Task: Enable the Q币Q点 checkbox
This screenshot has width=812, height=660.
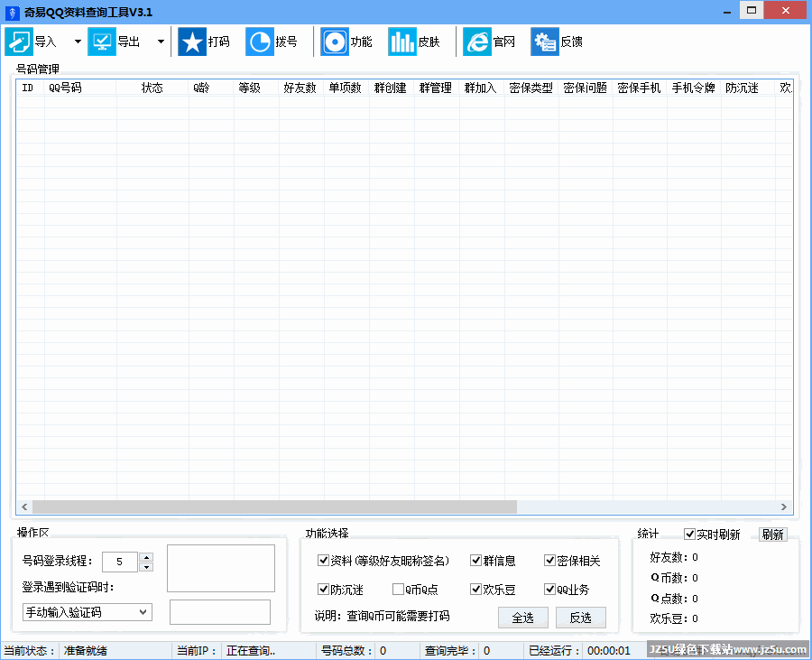Action: 398,589
